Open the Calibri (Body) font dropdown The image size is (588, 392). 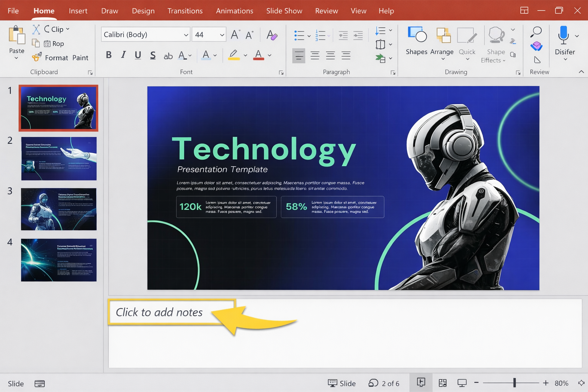(x=186, y=35)
